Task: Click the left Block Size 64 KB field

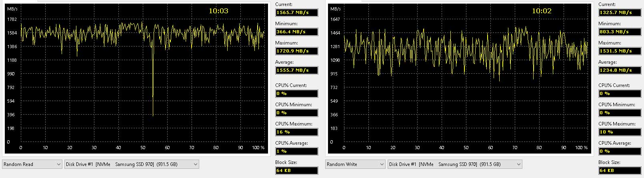Action: (296, 170)
